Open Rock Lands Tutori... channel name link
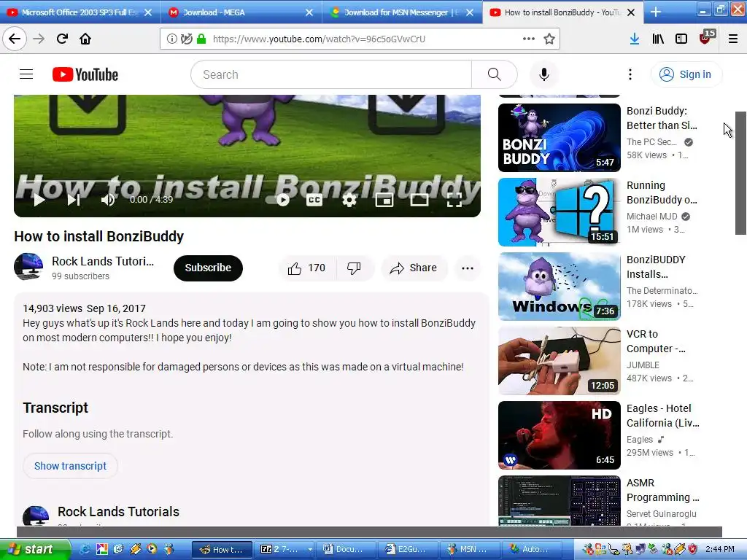The width and height of the screenshot is (747, 560). [x=103, y=261]
